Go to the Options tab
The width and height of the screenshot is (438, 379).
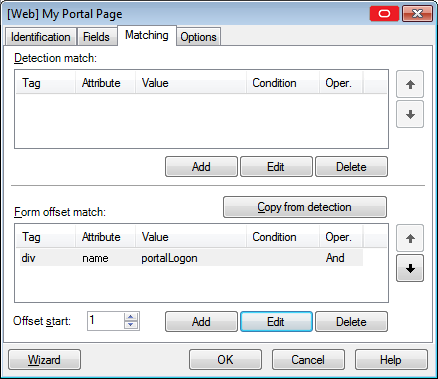tap(198, 37)
